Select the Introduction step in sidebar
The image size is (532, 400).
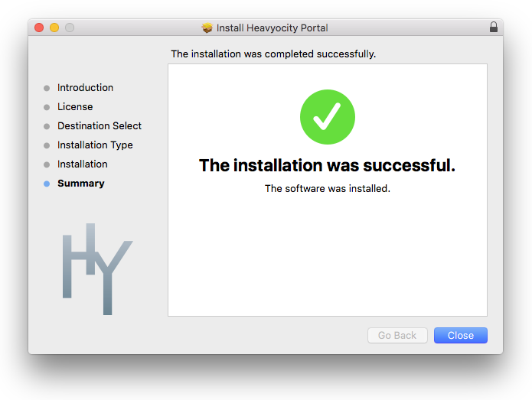click(x=85, y=88)
